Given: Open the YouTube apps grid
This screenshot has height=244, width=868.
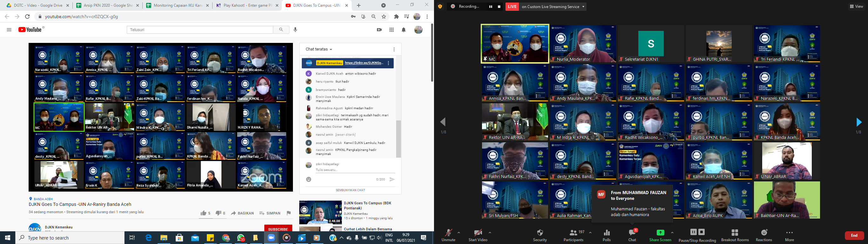Looking at the screenshot, I should 391,30.
